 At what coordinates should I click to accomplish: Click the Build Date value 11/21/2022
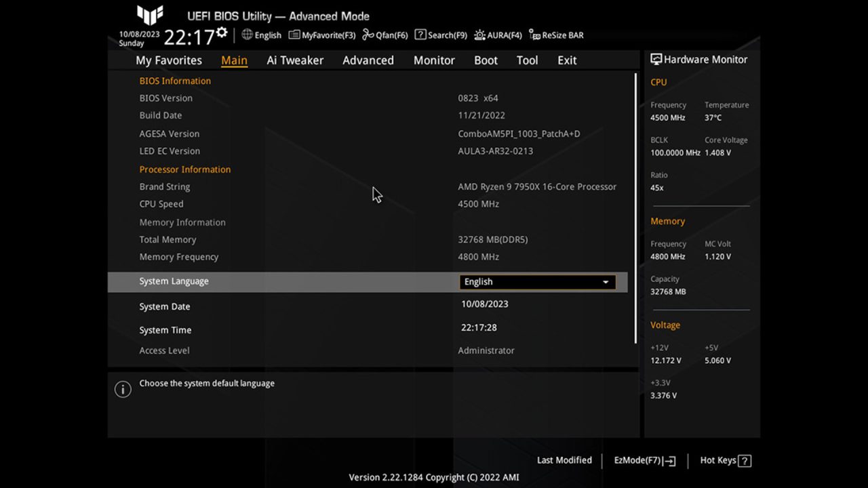(x=481, y=116)
